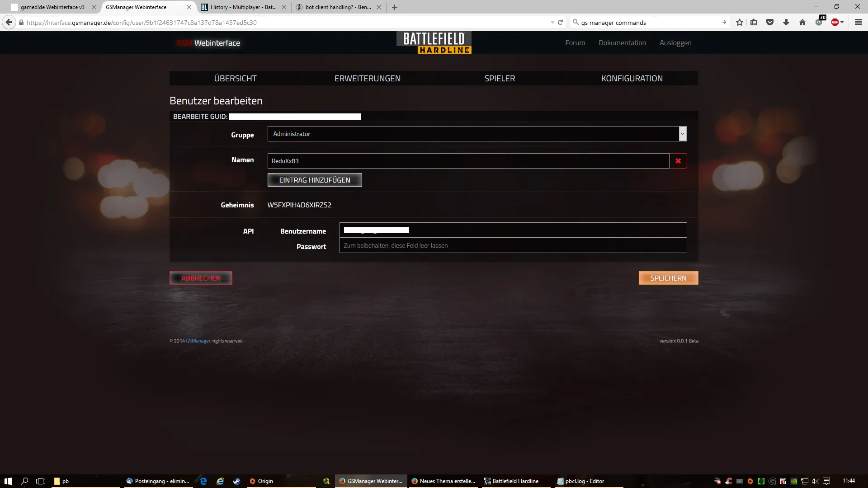Open the bookmarks list icon
This screenshot has width=868, height=488.
754,22
